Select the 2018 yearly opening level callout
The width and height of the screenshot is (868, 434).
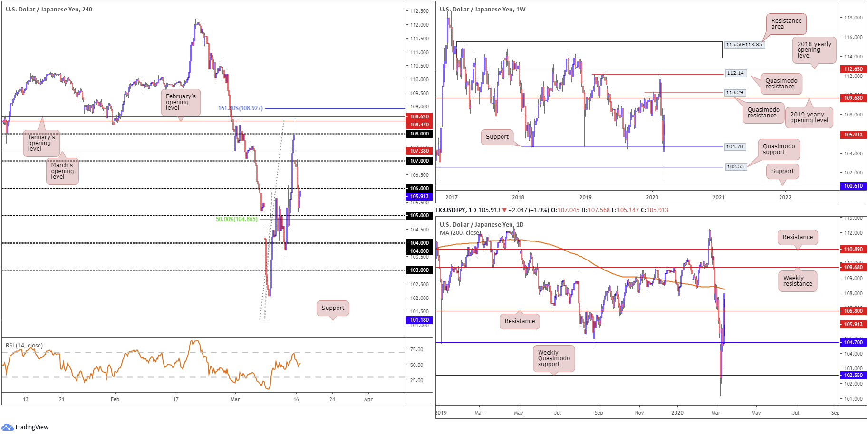coord(814,50)
